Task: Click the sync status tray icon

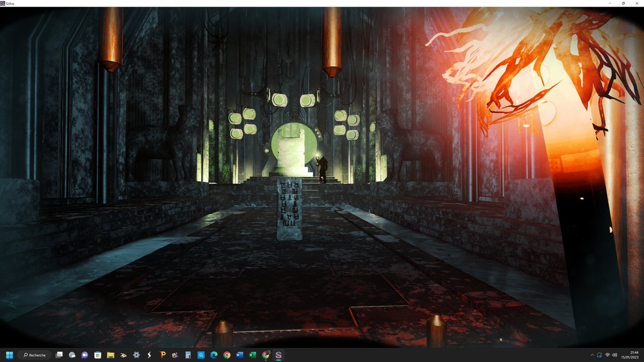Action: 599,355
